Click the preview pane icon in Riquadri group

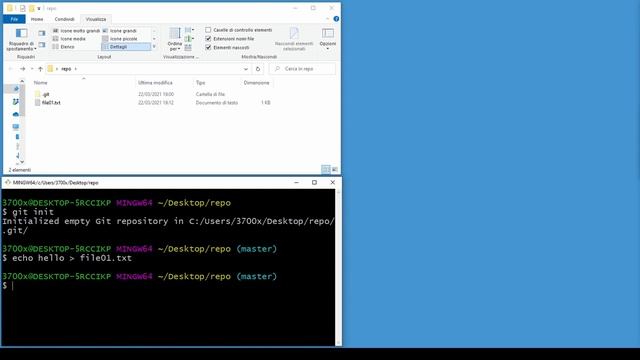[42, 33]
